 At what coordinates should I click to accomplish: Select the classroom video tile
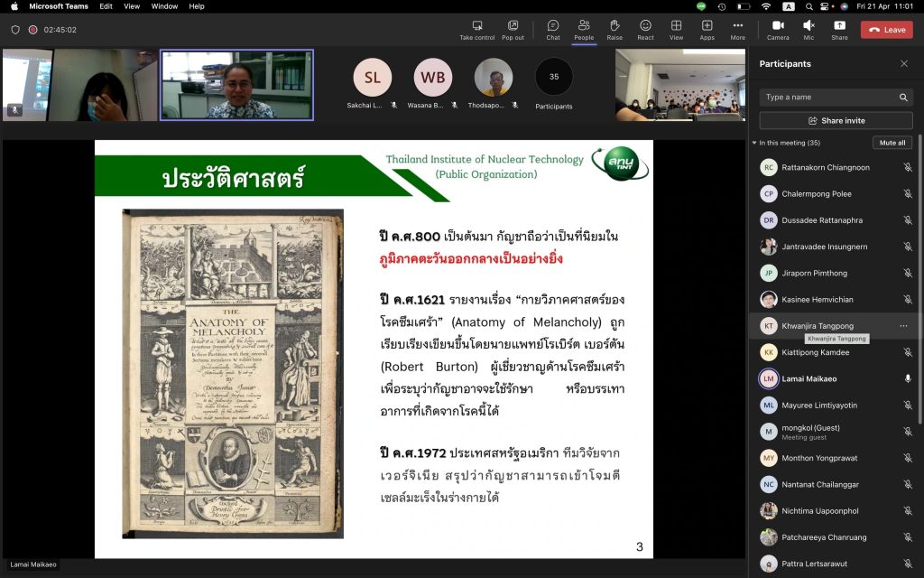click(x=680, y=85)
